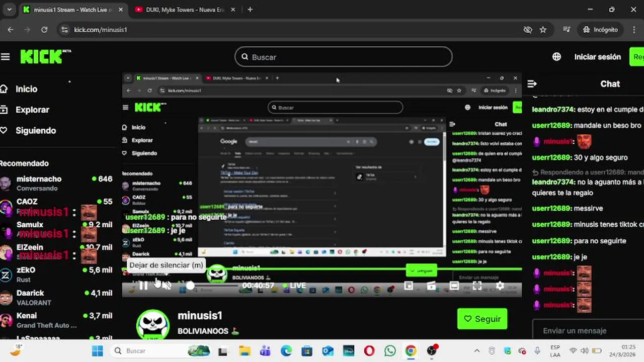Open Chrome from the taskbar
644x362 pixels.
[411, 351]
